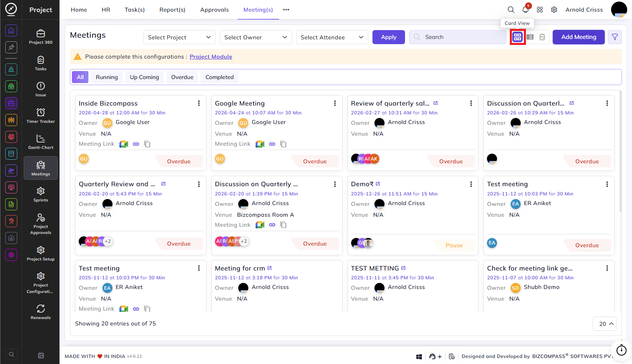This screenshot has width=632, height=364.
Task: Expand more menu items ellipsis
Action: [286, 10]
